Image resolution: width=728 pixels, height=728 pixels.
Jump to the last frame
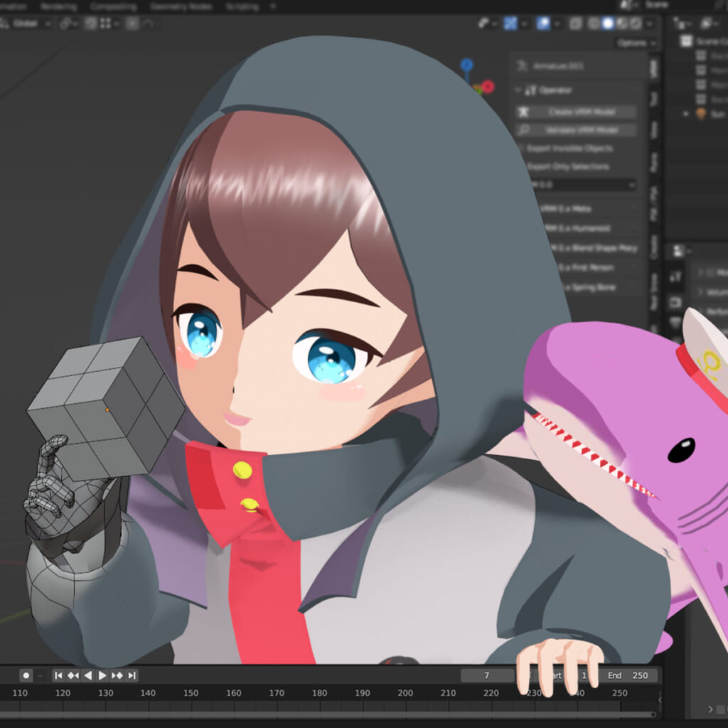(x=132, y=675)
